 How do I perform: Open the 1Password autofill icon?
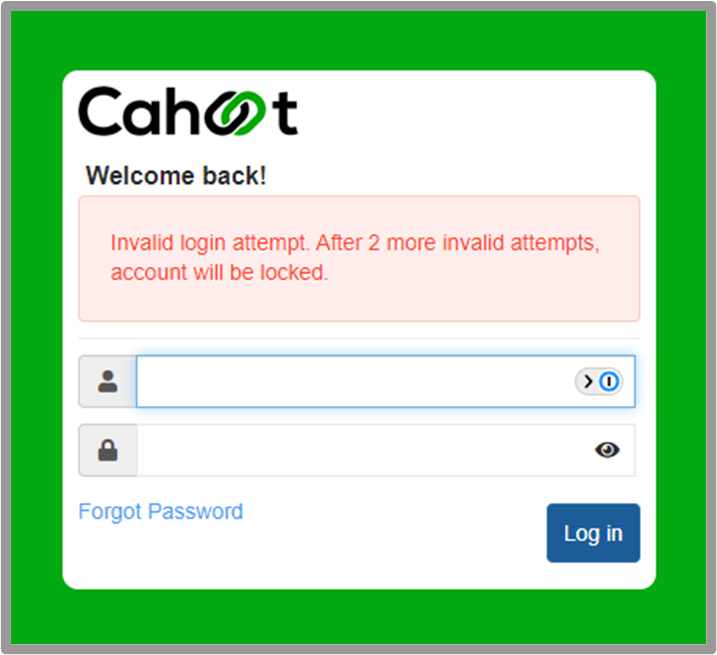609,381
